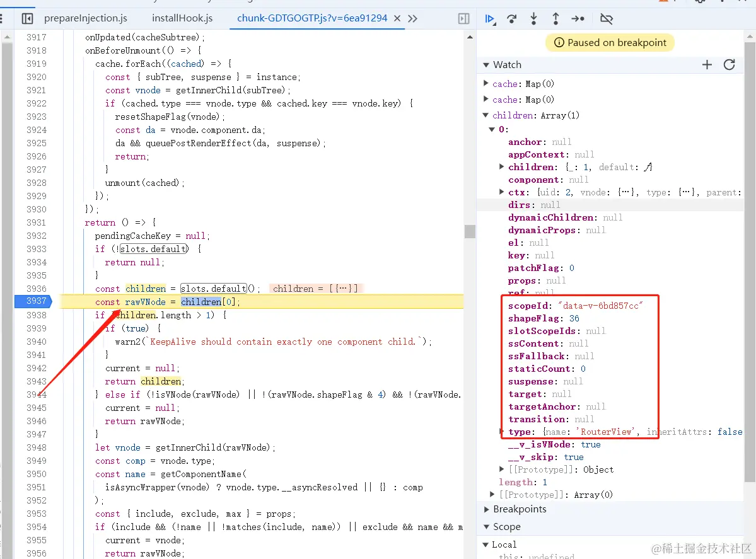Expand the first cache: Map(0) entry
756x559 pixels.
(x=486, y=83)
